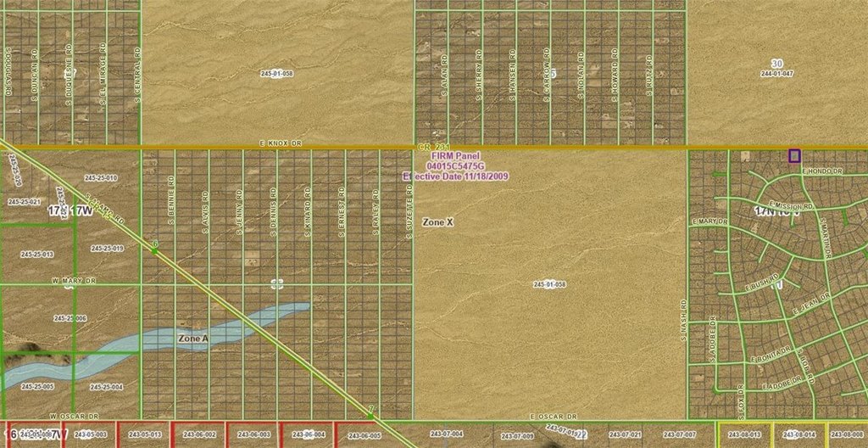Click the 'S SHERRY RD' label
This screenshot has width=868, height=448.
pyautogui.click(x=480, y=76)
